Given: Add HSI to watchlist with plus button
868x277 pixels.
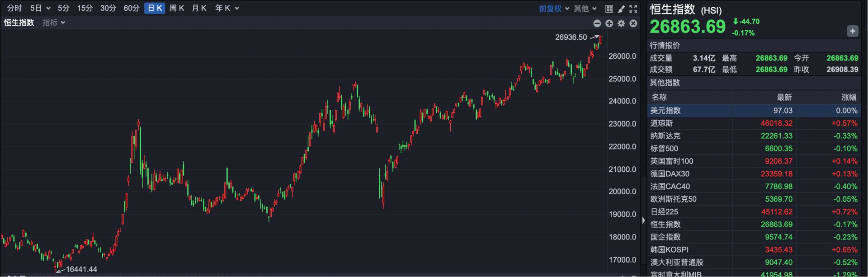Looking at the screenshot, I should (852, 31).
